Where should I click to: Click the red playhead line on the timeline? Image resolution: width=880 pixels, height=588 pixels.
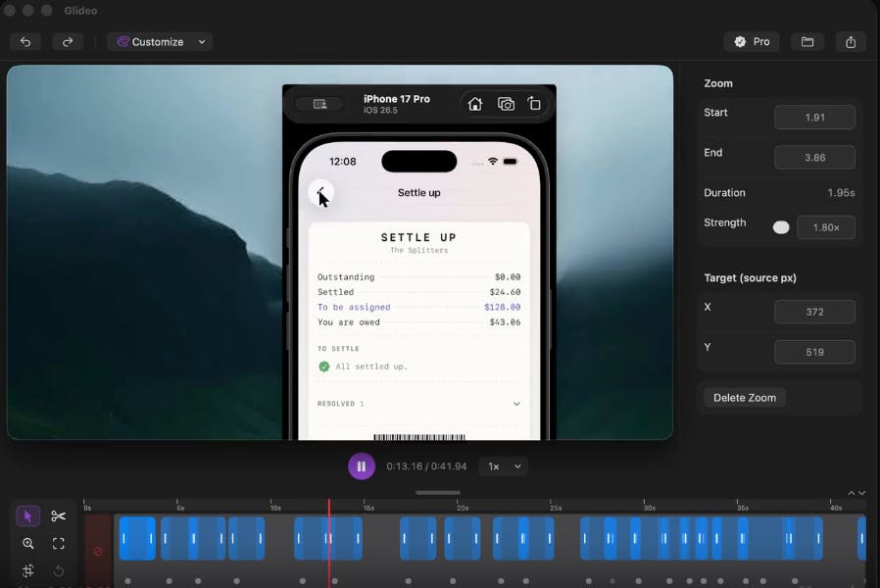click(329, 544)
